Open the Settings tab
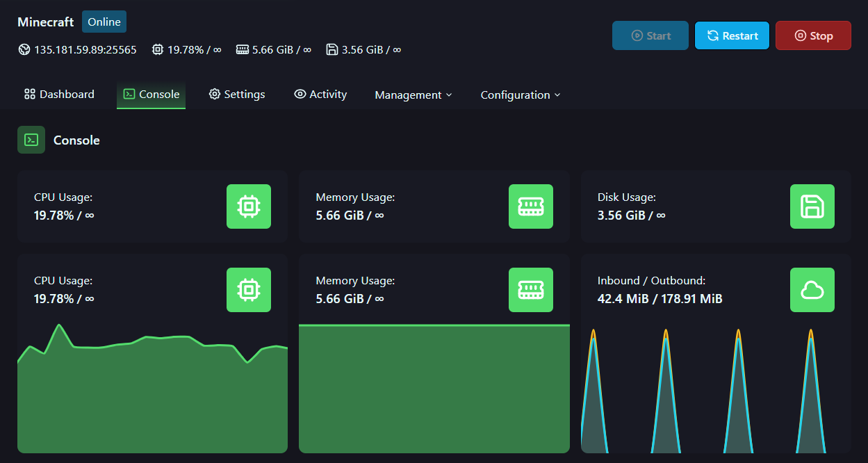 point(237,94)
